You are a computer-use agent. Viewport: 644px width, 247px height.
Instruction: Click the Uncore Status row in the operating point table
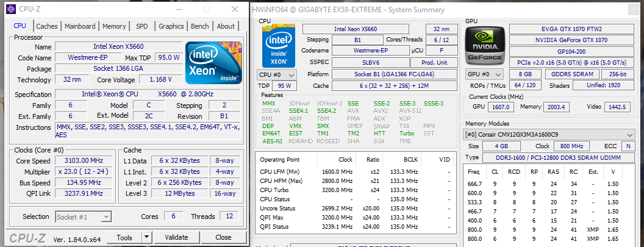(x=356, y=209)
